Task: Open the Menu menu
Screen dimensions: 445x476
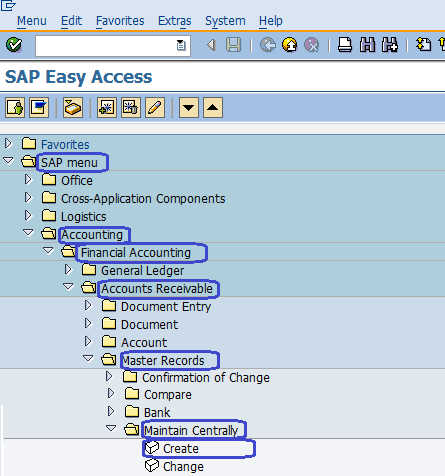Action: tap(32, 21)
